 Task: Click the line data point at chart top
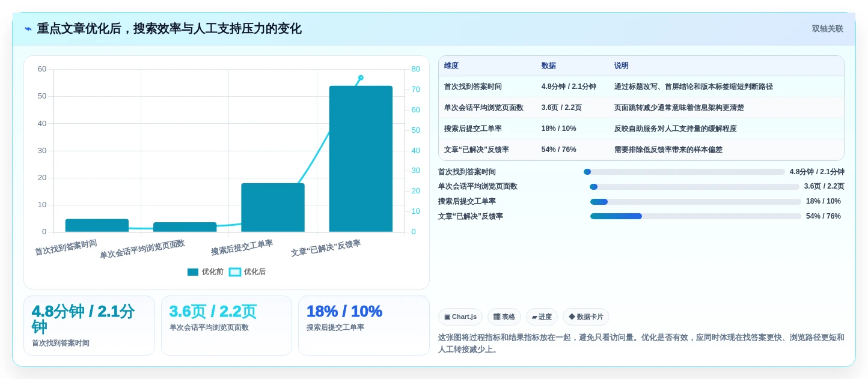coord(361,77)
